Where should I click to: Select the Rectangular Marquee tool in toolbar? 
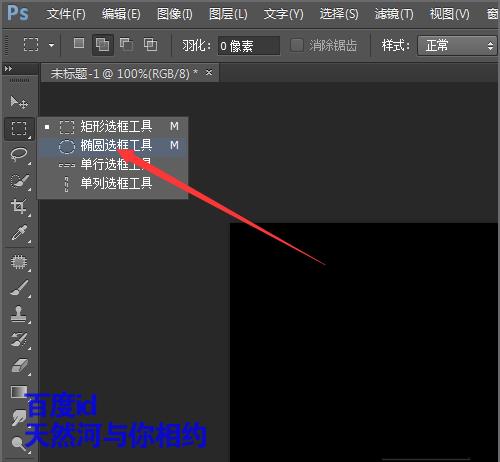19,128
